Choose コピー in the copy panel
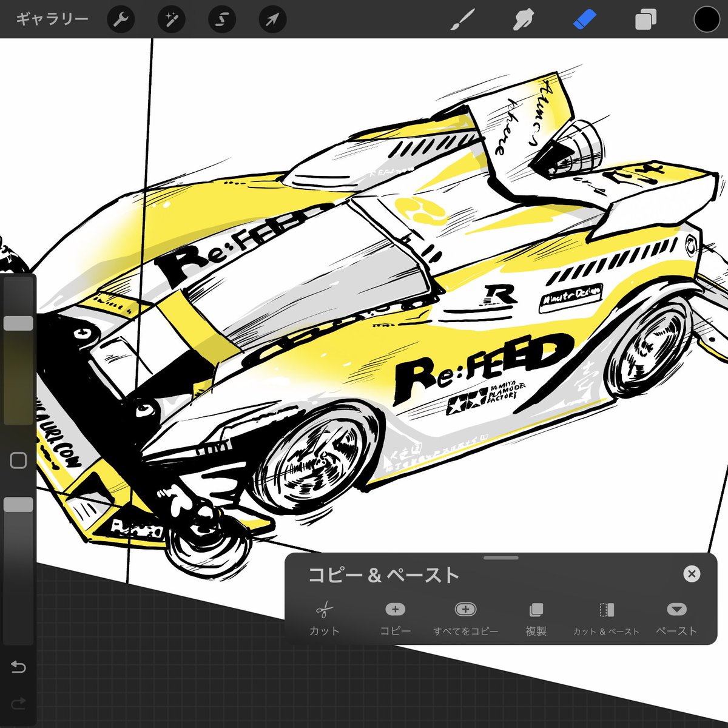 (x=395, y=619)
